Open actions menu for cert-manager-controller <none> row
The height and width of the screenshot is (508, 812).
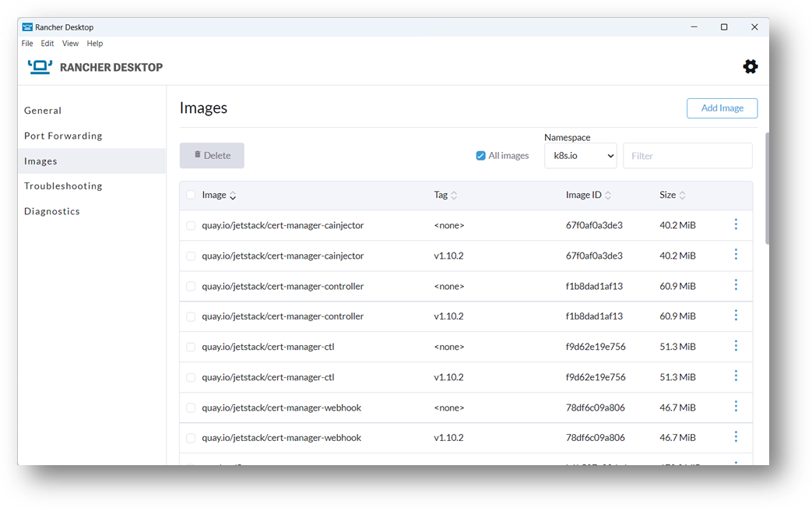(736, 285)
